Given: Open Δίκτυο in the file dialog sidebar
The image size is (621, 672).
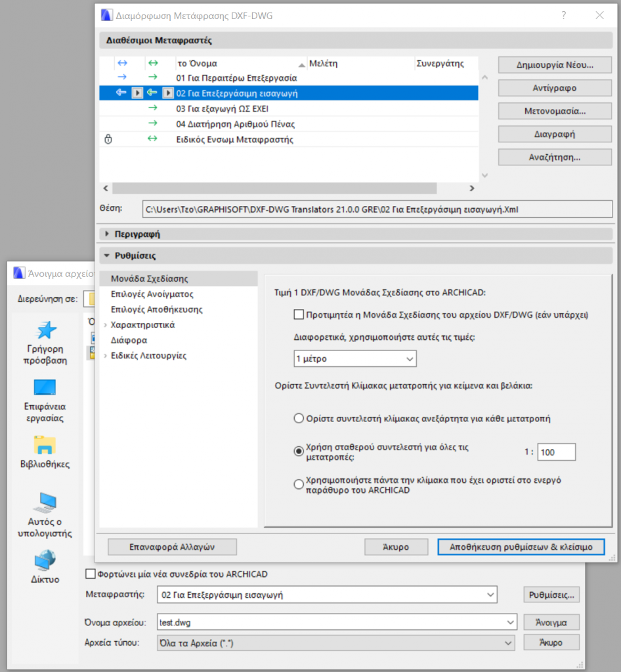Looking at the screenshot, I should pyautogui.click(x=45, y=566).
